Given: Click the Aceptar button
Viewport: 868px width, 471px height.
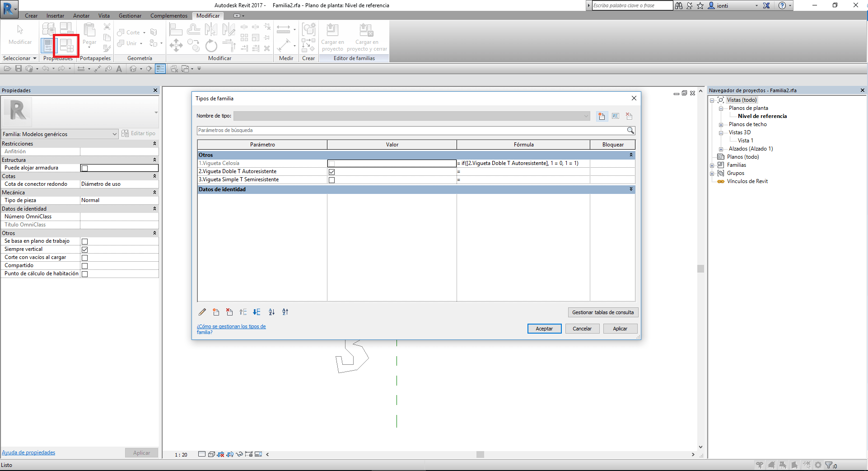Looking at the screenshot, I should [x=544, y=329].
